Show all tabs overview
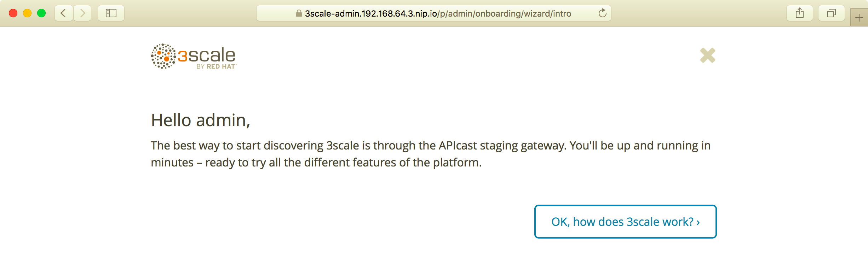Viewport: 868px width, 264px height. [x=832, y=13]
